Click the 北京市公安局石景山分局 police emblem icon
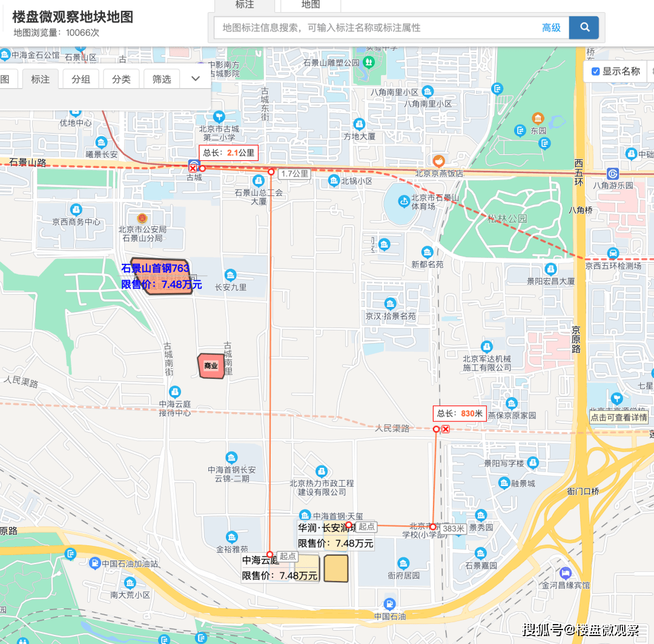654x644 pixels. (x=142, y=218)
